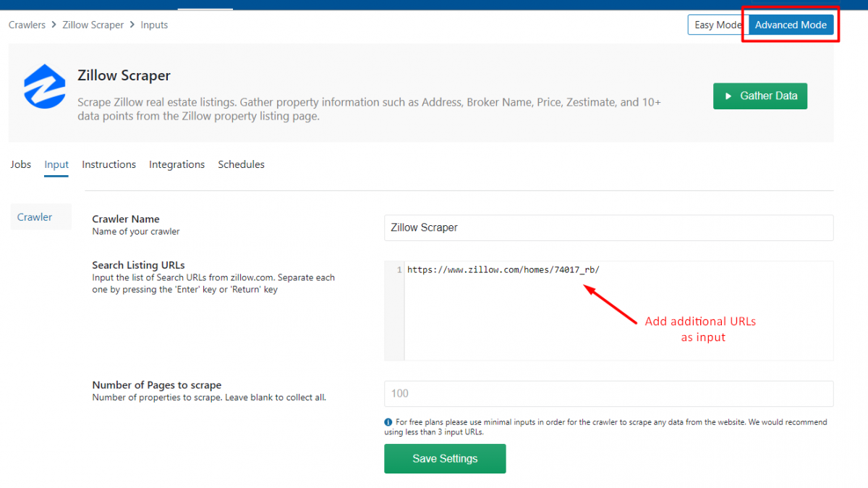Switch to Easy Mode
Screen dimensions: 868x488
[715, 24]
